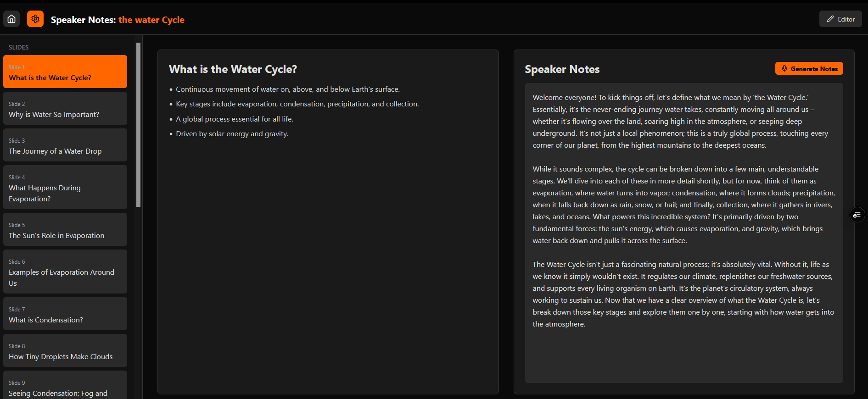This screenshot has height=399, width=868.
Task: Generate speaker notes for the current slide
Action: (809, 68)
